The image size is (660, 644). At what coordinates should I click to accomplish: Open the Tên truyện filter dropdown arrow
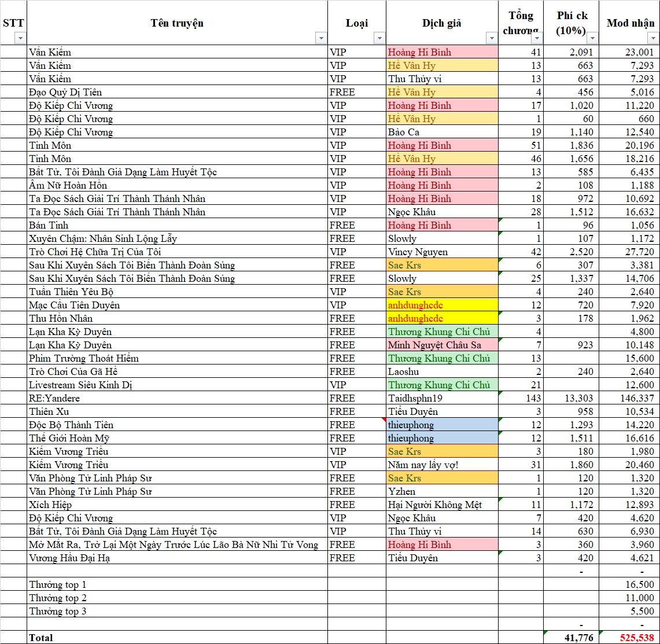coord(321,38)
